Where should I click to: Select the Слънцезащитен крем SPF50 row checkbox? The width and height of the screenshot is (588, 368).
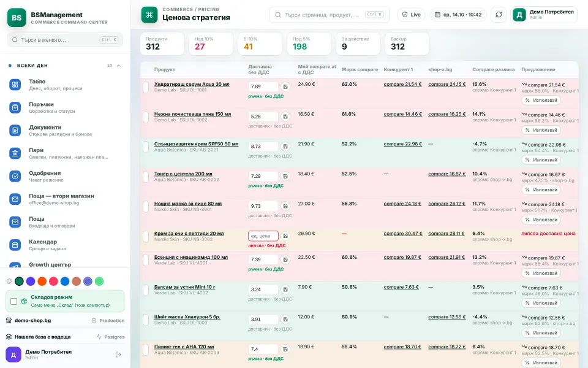pyautogui.click(x=146, y=147)
